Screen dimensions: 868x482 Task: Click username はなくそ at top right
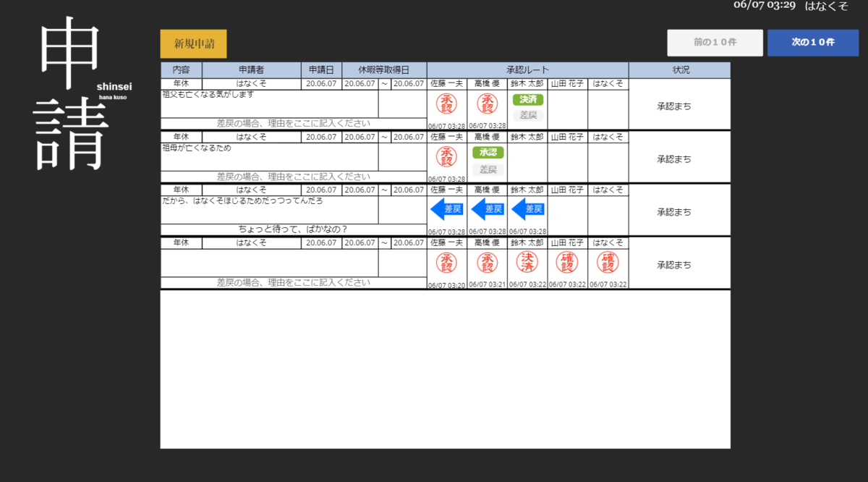pyautogui.click(x=827, y=6)
